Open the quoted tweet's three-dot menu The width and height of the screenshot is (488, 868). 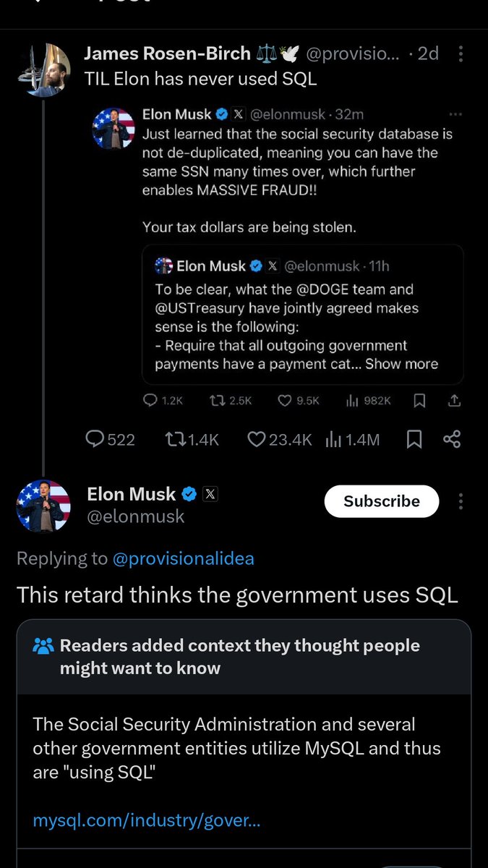[455, 114]
